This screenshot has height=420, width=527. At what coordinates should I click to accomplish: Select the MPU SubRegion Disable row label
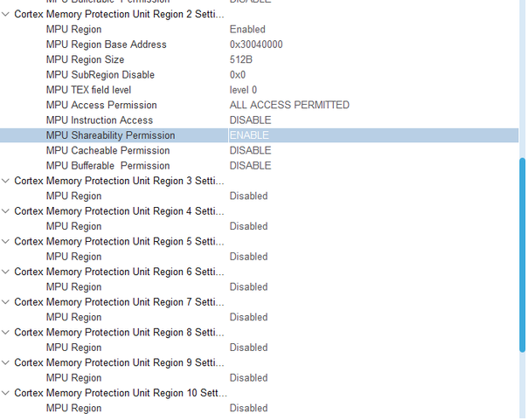pos(101,75)
